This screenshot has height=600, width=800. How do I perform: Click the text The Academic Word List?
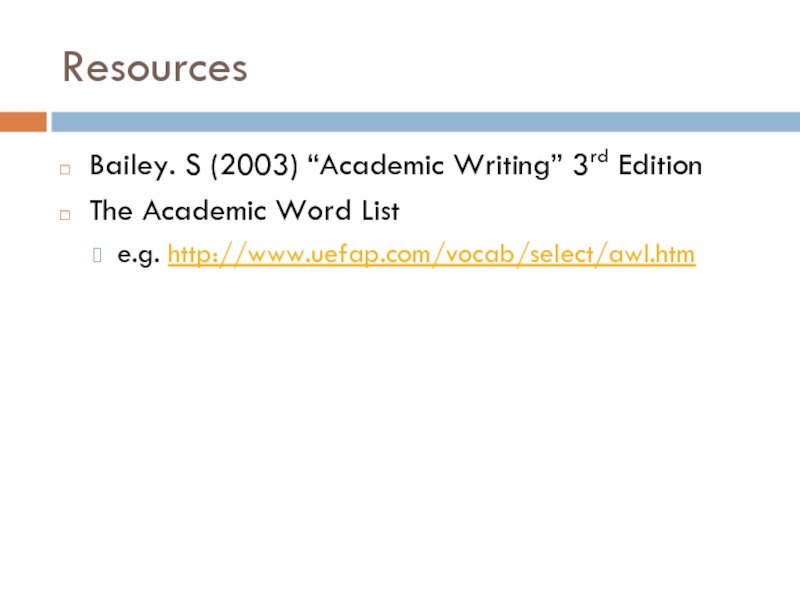(x=244, y=211)
